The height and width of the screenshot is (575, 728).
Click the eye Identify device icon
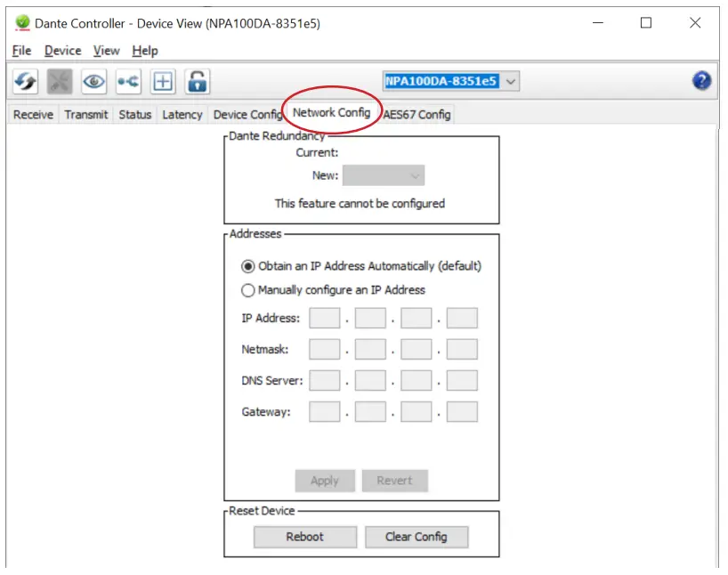[93, 82]
